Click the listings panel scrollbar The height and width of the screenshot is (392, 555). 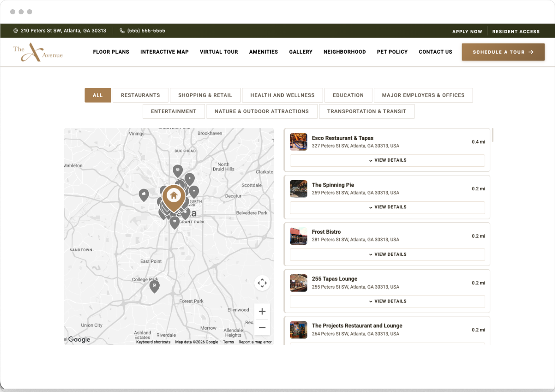point(492,135)
